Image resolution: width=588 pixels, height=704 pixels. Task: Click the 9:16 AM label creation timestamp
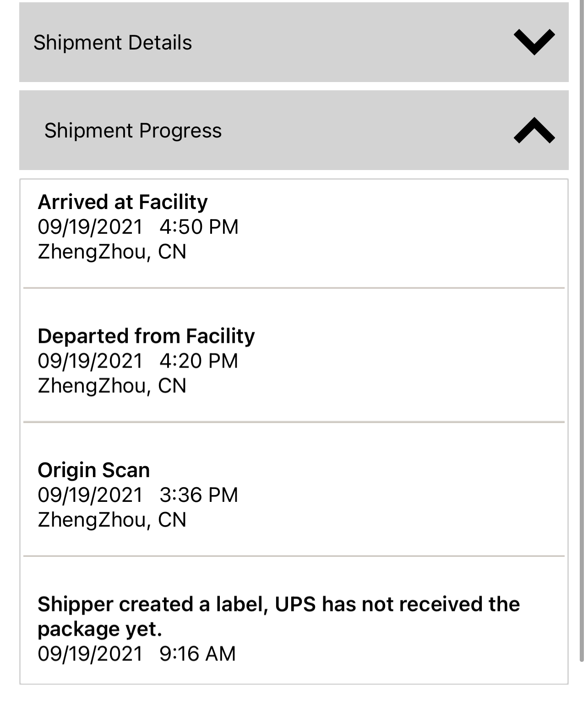198,654
